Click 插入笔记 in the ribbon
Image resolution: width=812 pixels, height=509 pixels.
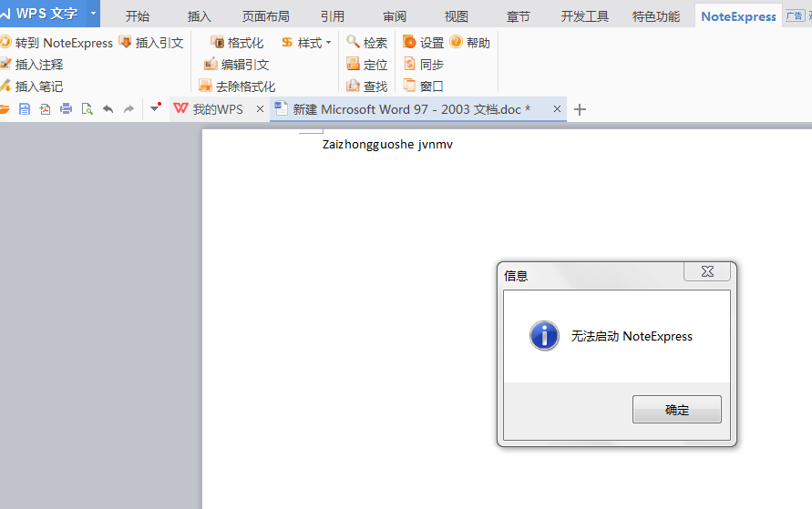(32, 86)
